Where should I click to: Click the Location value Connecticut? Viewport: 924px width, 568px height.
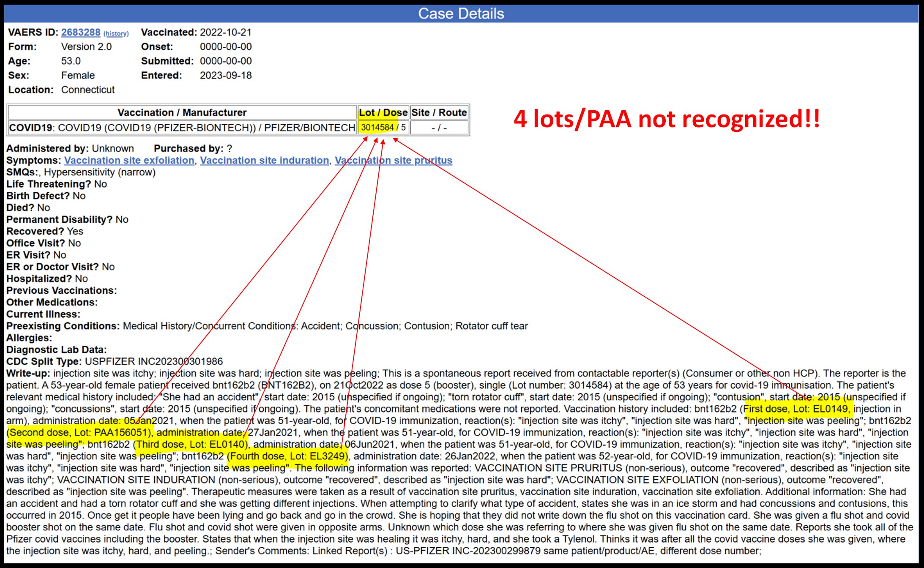pyautogui.click(x=88, y=90)
